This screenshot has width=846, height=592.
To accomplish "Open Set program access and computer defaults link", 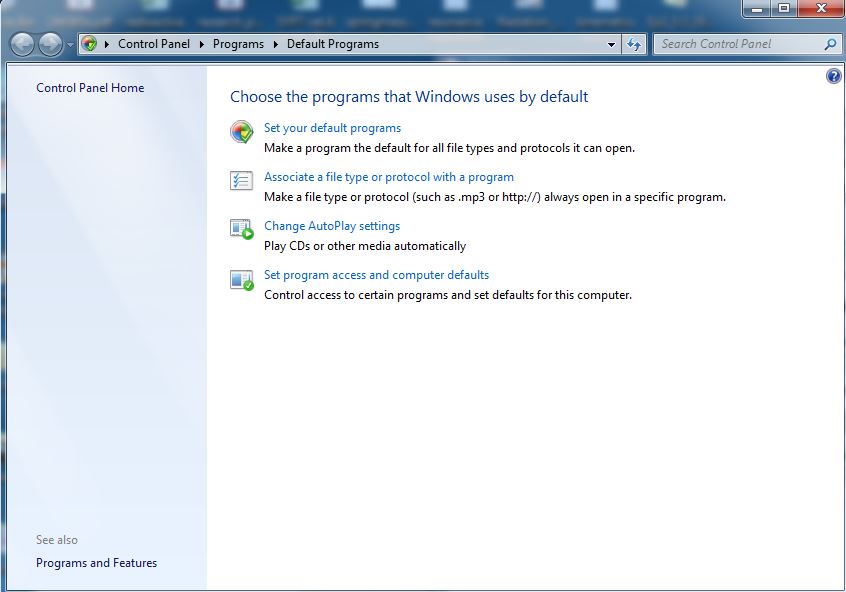I will [x=376, y=275].
